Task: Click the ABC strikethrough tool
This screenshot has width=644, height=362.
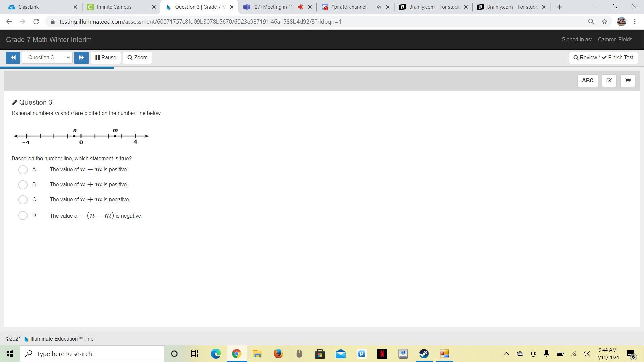Action: (587, 81)
